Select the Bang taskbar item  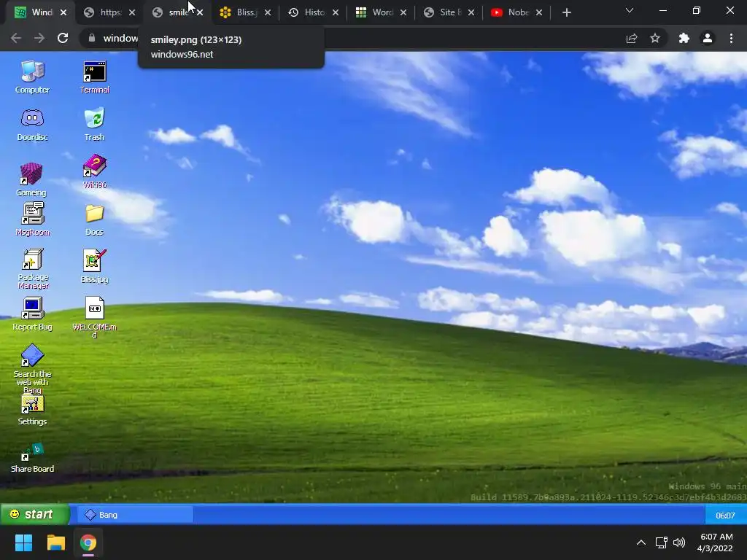tap(135, 515)
